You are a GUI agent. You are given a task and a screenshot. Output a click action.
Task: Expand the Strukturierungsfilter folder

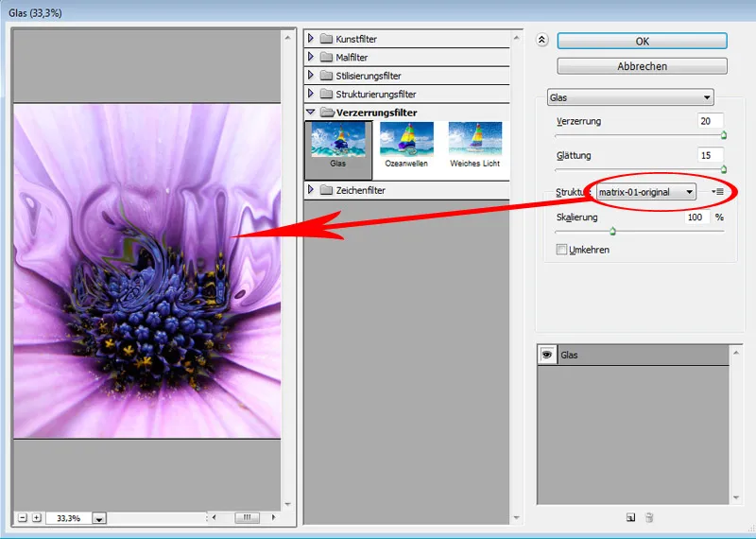[311, 93]
